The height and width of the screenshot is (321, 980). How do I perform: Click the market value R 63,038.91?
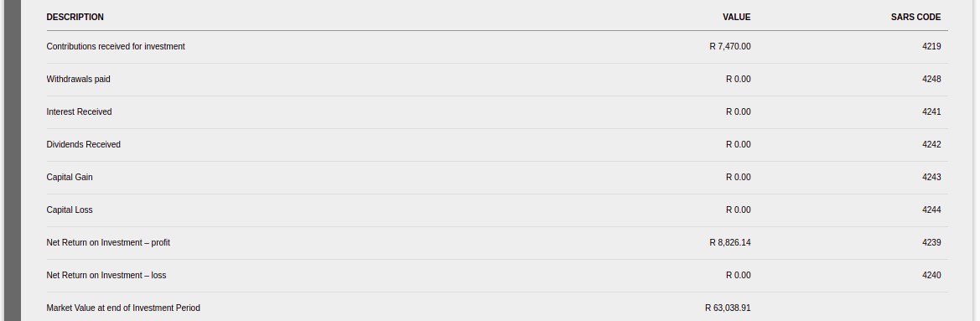click(728, 308)
